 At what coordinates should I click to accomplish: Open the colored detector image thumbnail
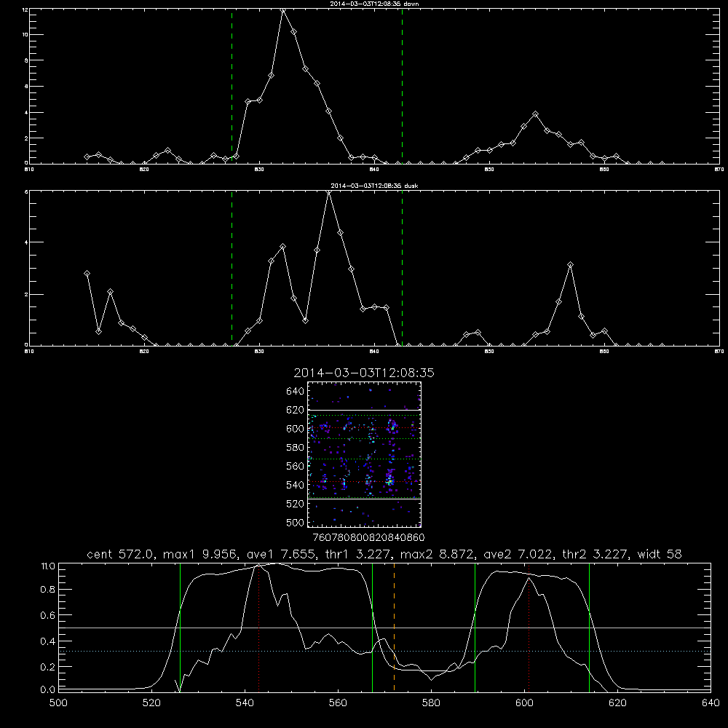(365, 454)
